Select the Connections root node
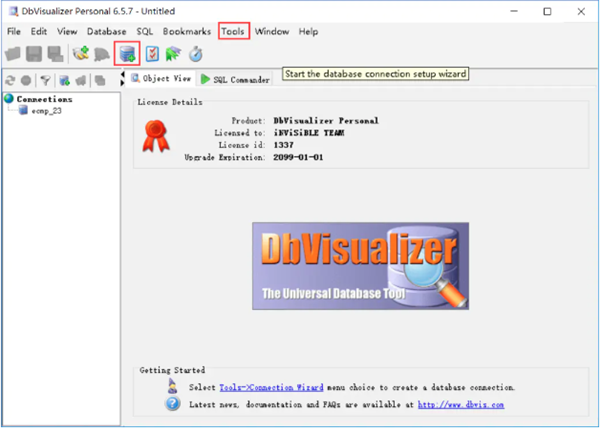The height and width of the screenshot is (431, 600). 43,99
